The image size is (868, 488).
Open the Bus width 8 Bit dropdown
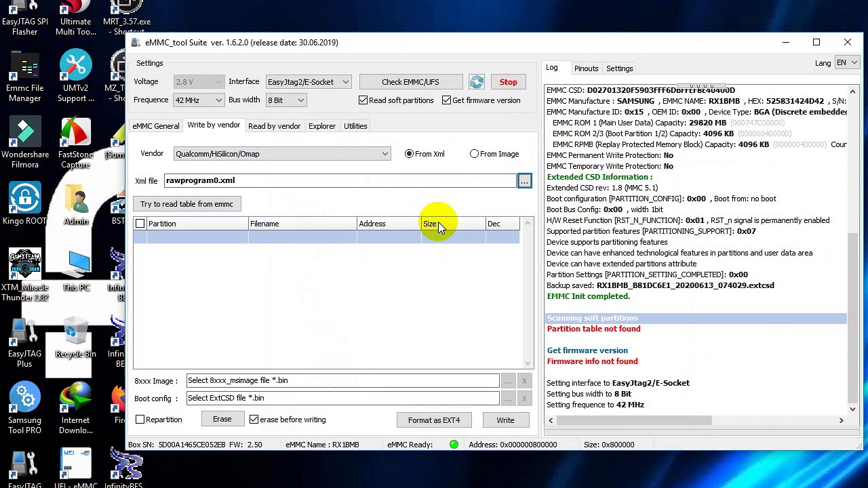pyautogui.click(x=286, y=100)
